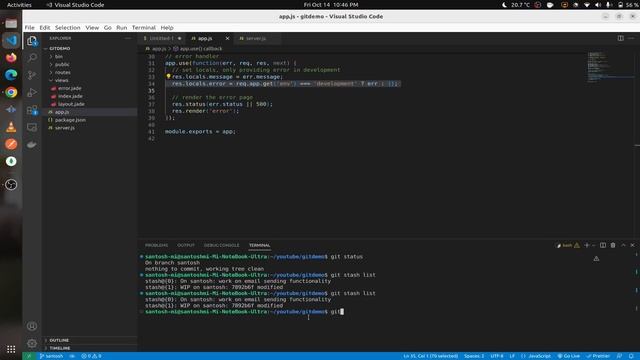640x360 pixels.
Task: Click the notifications bell in status bar
Action: pyautogui.click(x=631, y=356)
